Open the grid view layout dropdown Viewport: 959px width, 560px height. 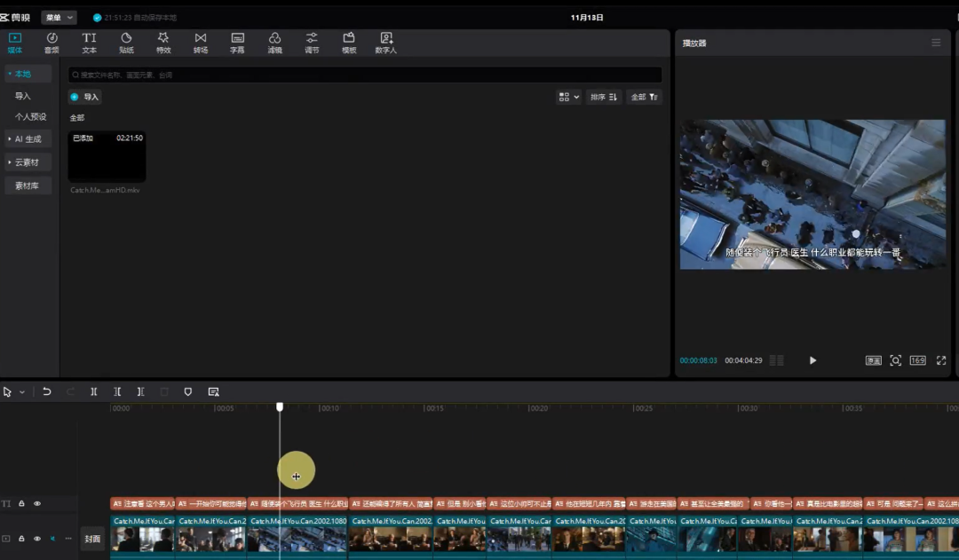coord(568,97)
